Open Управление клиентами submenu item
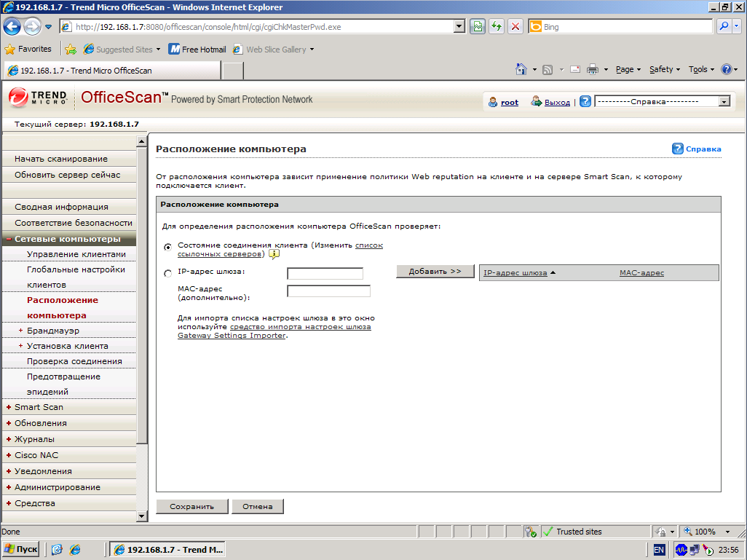Screen dimensions: 747x560 point(76,254)
